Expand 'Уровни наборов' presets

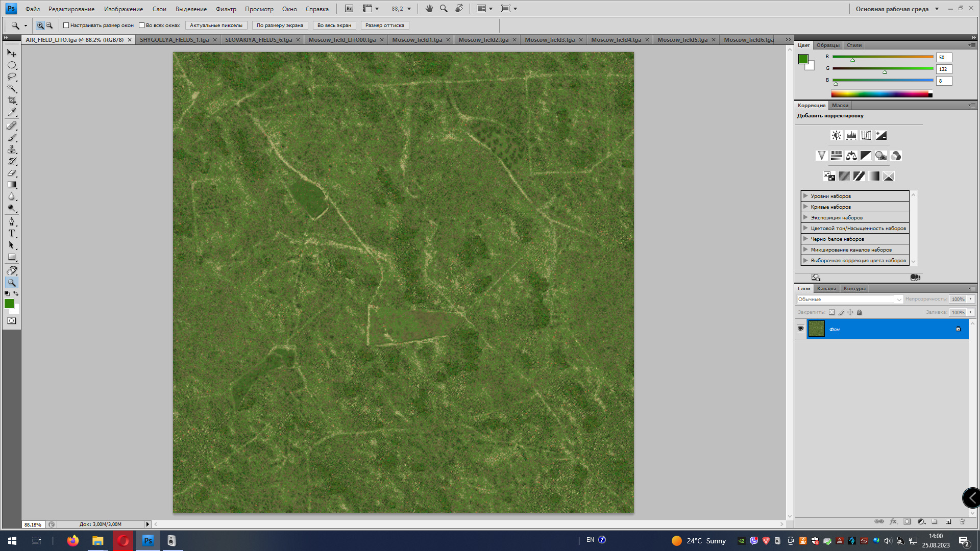tap(805, 196)
